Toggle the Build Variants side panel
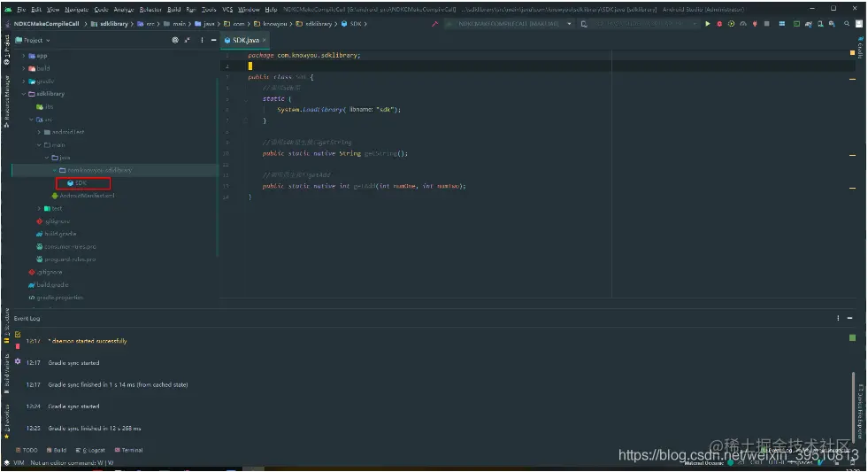Screen dimensions: 868x472 click(7, 372)
